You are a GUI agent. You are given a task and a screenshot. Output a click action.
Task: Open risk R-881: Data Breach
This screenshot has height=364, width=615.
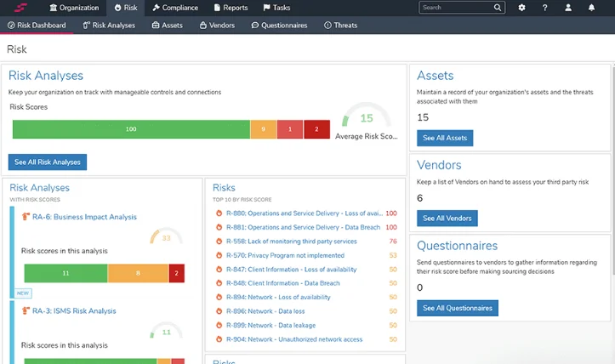point(303,227)
